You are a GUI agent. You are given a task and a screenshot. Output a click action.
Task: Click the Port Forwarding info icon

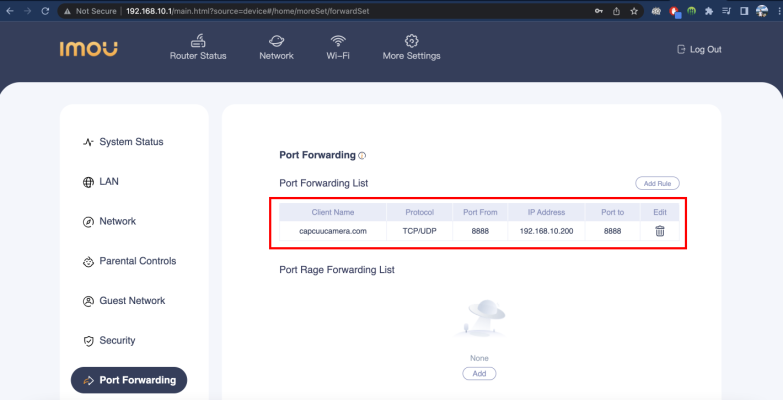(362, 156)
